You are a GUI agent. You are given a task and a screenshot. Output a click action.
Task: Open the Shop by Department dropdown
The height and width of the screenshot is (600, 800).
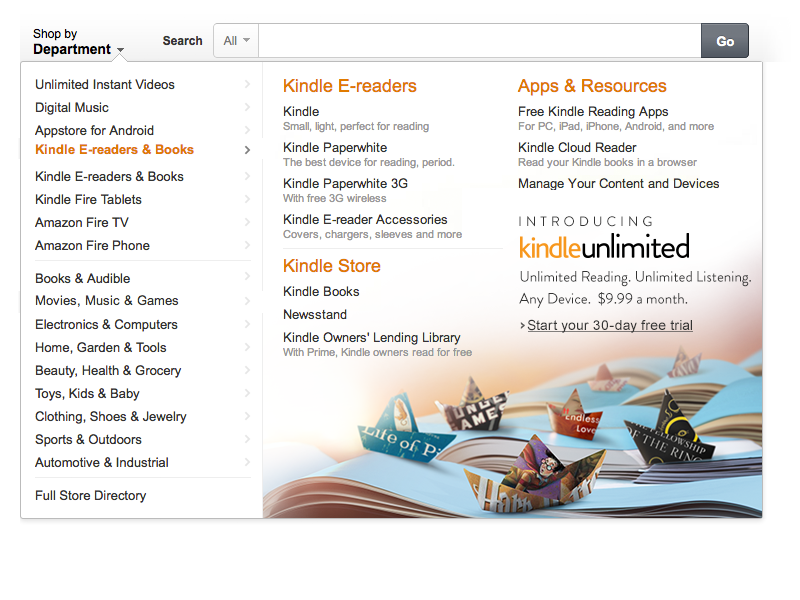(79, 41)
